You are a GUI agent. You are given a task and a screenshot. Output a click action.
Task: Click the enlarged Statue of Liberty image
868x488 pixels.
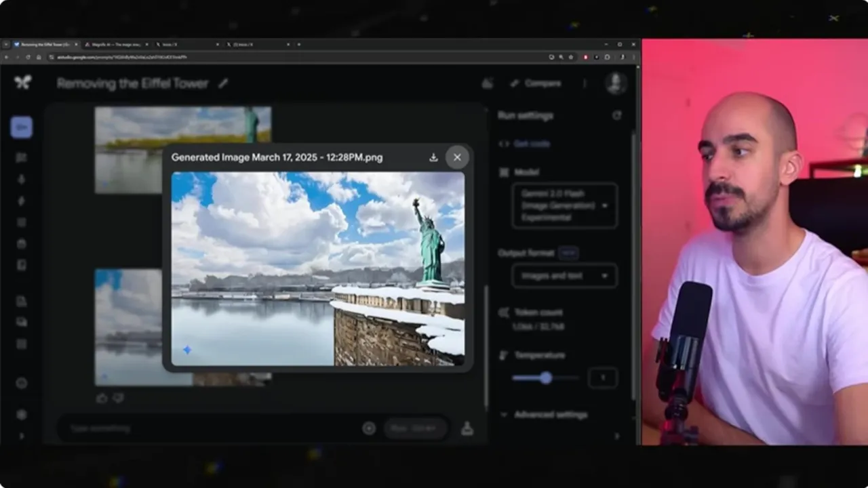(318, 268)
